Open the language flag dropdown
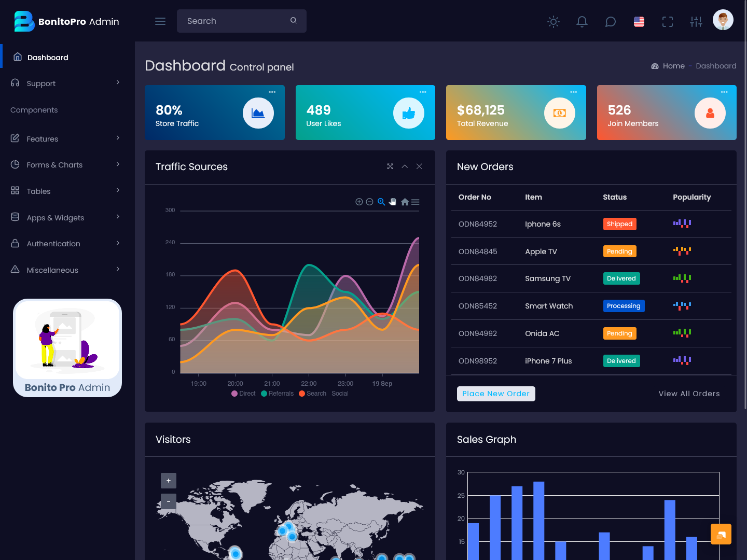747x560 pixels. tap(639, 22)
